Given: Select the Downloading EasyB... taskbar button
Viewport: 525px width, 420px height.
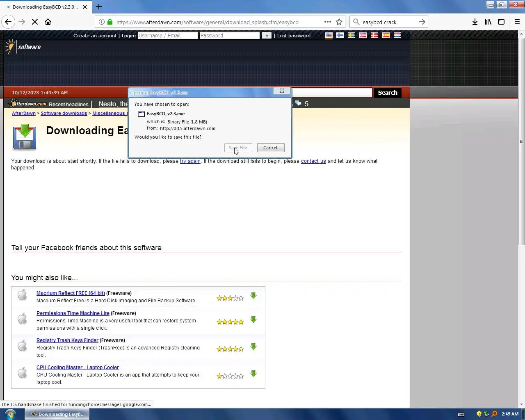Looking at the screenshot, I should [x=57, y=414].
